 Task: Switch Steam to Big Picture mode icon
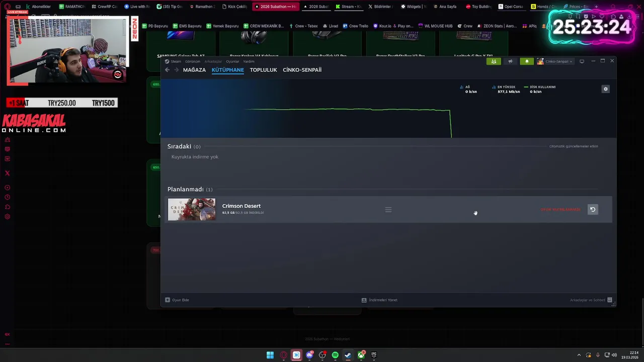click(x=582, y=61)
